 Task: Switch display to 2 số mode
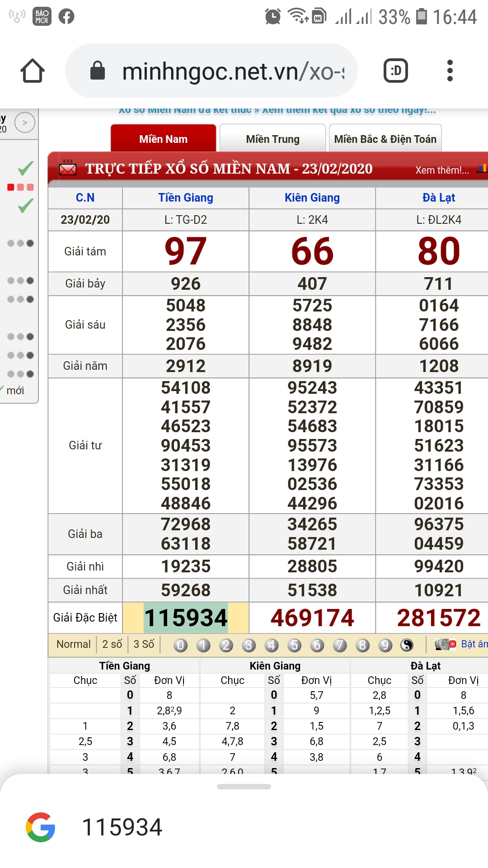[112, 644]
